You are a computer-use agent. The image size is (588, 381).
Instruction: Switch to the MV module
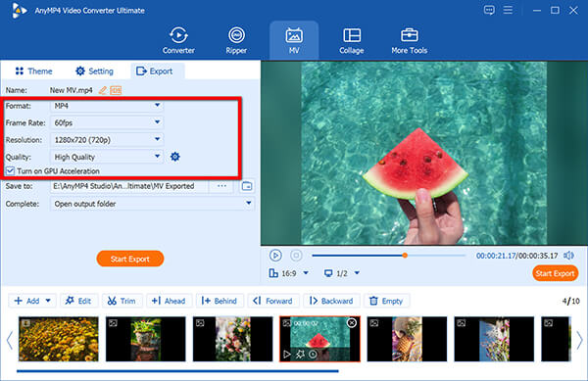(x=294, y=40)
